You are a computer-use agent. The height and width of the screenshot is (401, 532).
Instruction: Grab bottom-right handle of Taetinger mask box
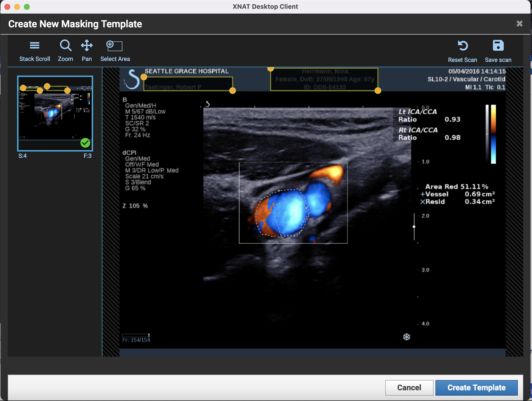[233, 91]
